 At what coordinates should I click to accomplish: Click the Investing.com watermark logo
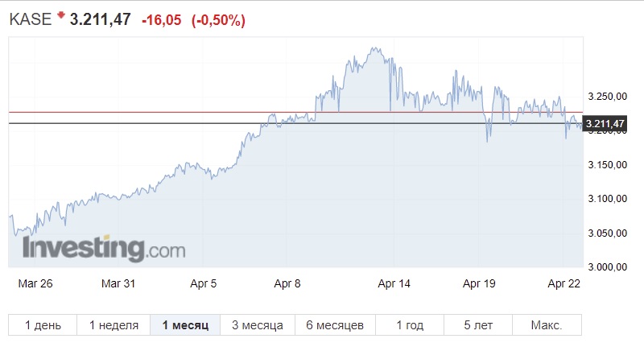coord(104,248)
